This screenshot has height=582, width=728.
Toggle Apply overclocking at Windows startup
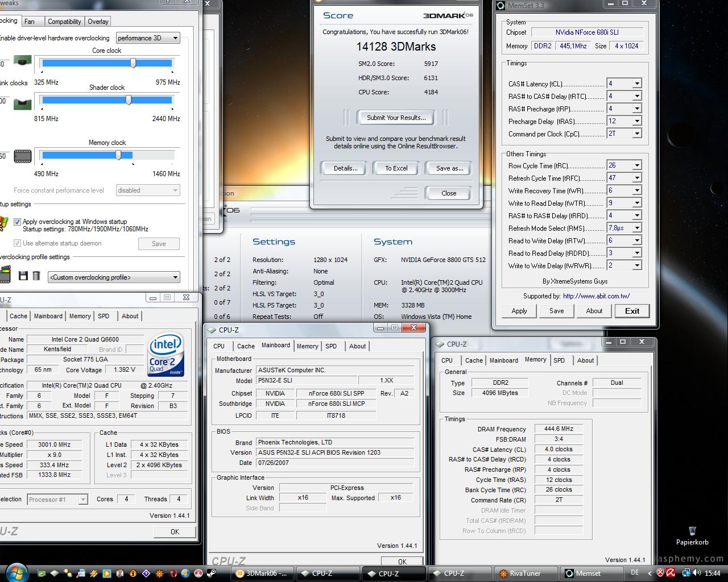pos(17,222)
